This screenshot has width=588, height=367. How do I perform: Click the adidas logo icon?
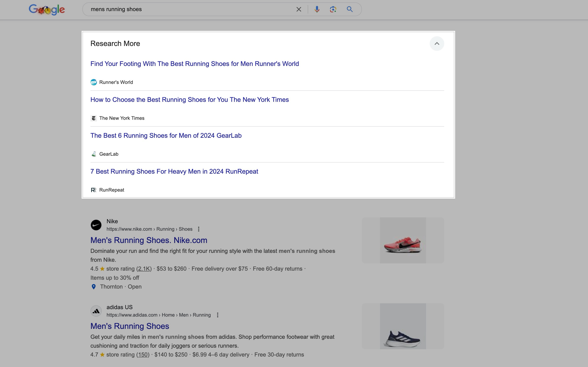click(x=96, y=311)
